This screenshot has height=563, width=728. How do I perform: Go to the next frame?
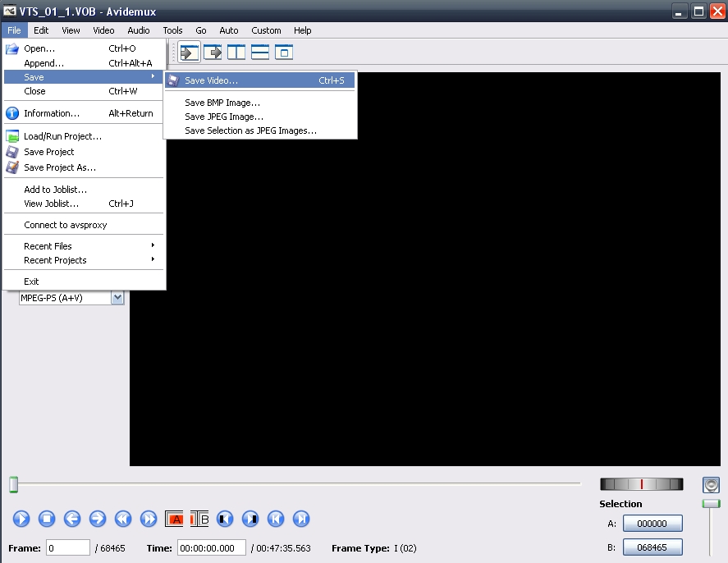point(98,519)
